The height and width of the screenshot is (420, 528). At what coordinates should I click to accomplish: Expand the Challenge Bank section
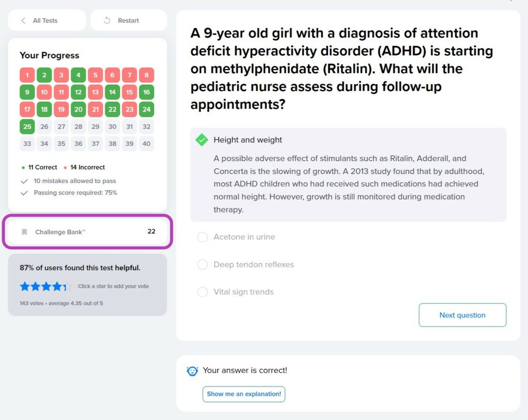(88, 231)
